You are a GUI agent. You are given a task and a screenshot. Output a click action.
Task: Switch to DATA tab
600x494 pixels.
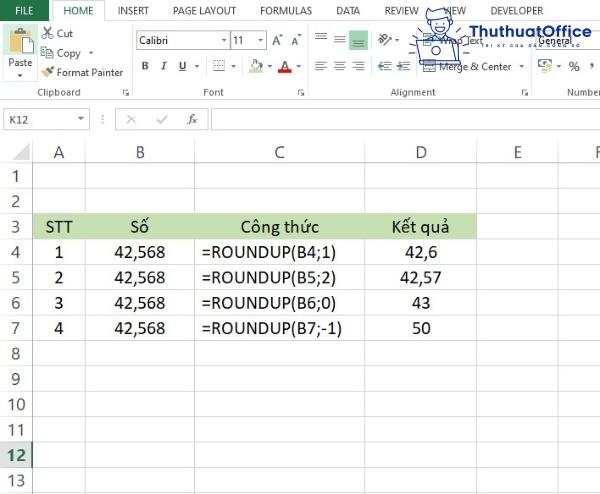click(x=348, y=11)
